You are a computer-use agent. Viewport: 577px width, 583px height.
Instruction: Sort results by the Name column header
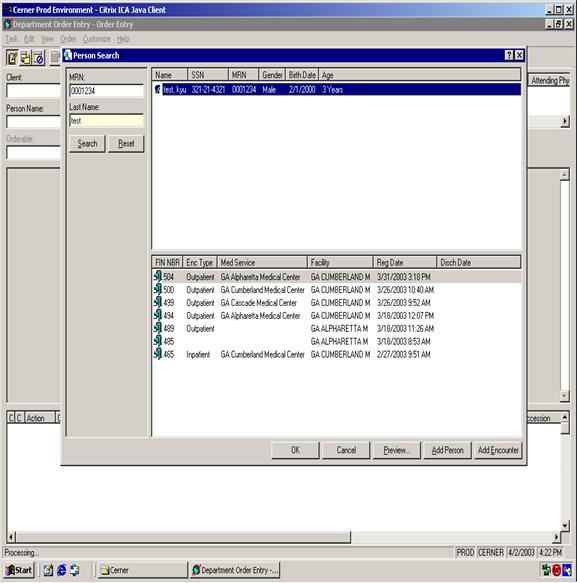click(170, 75)
